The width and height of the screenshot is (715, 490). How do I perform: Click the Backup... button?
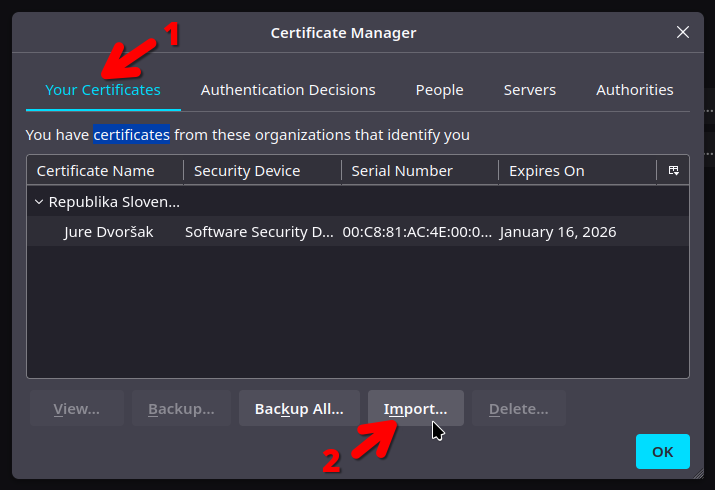181,409
